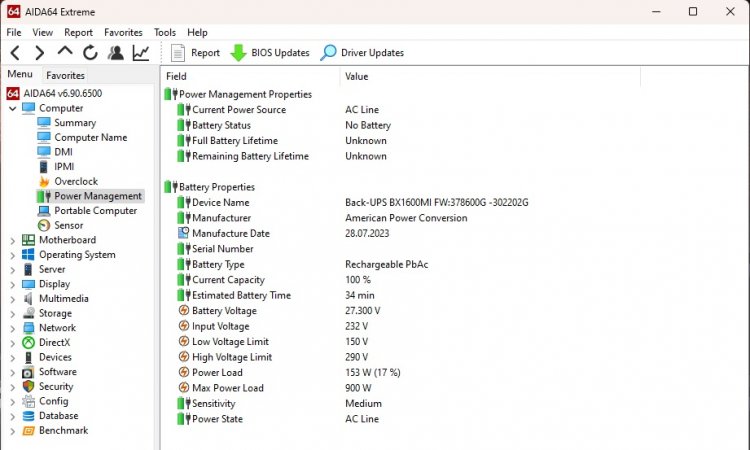Image resolution: width=750 pixels, height=450 pixels.
Task: Select AIDA64 v6.90.6500 root item
Action: pyautogui.click(x=54, y=93)
